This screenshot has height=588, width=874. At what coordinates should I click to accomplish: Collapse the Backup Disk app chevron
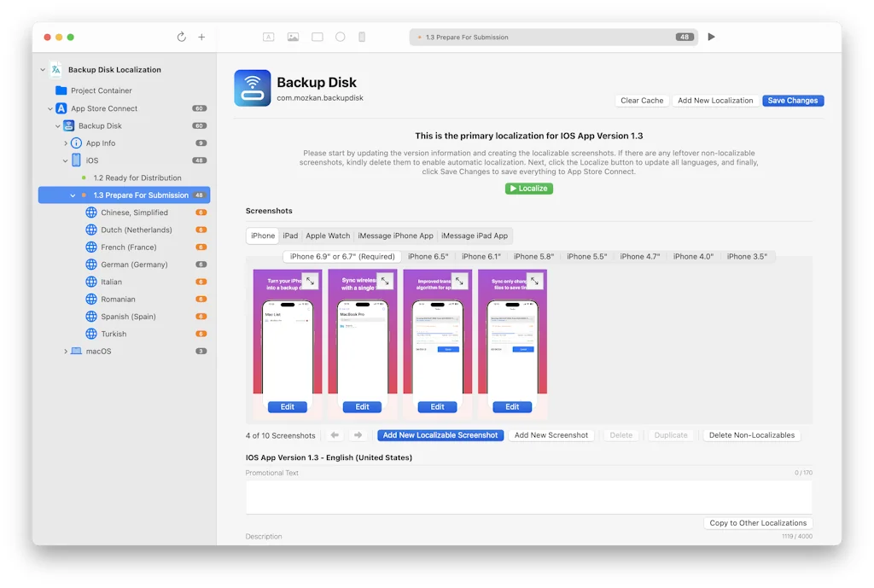(58, 126)
